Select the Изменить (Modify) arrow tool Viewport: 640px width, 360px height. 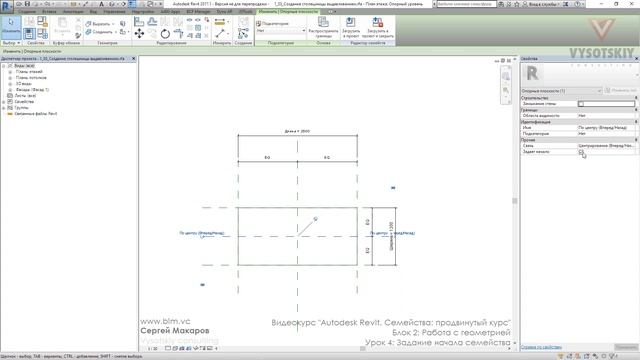[11, 27]
